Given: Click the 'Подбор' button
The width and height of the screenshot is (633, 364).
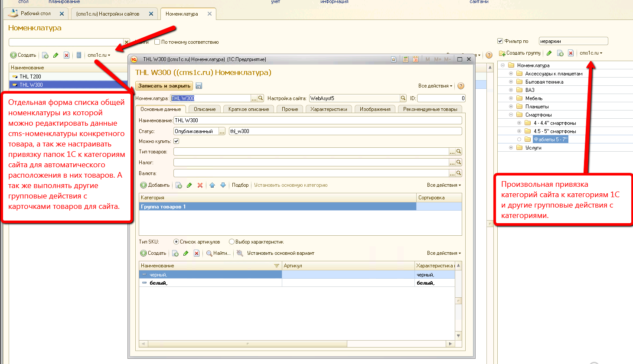Looking at the screenshot, I should [240, 185].
